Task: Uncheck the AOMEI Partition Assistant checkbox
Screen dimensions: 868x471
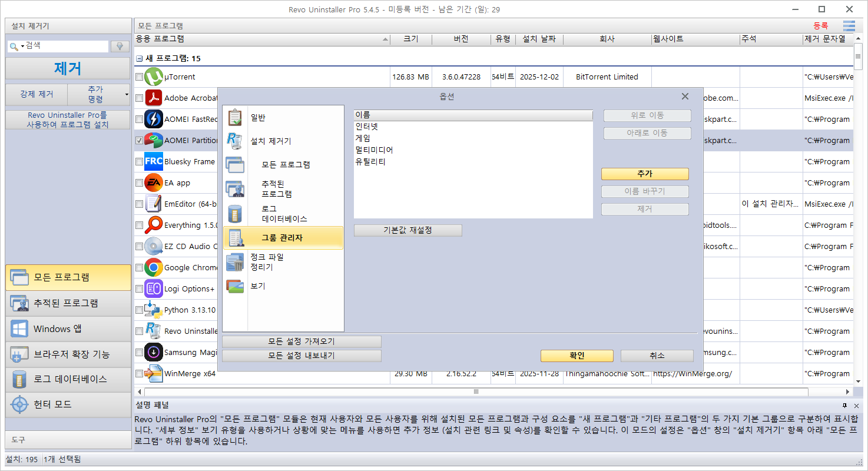Action: 139,141
